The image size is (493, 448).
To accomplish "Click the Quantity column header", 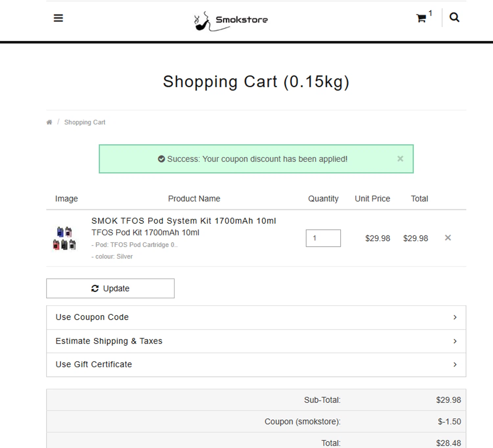I will (323, 199).
